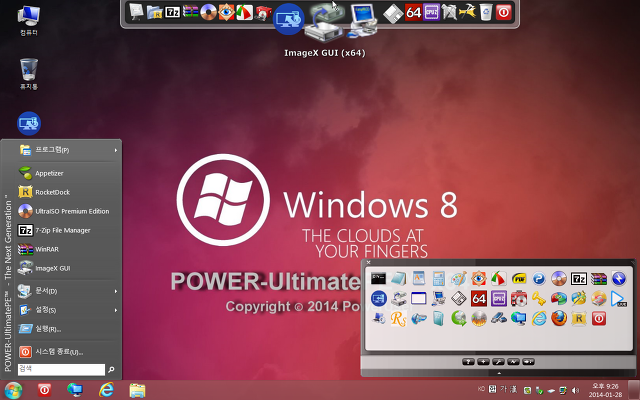
Task: Click the start menu search field
Action: (61, 369)
